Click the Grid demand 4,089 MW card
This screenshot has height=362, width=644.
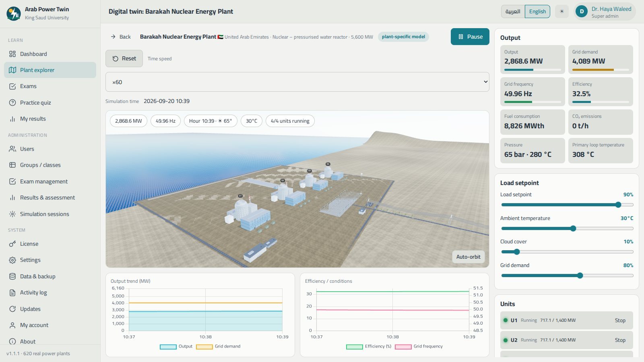tap(601, 59)
